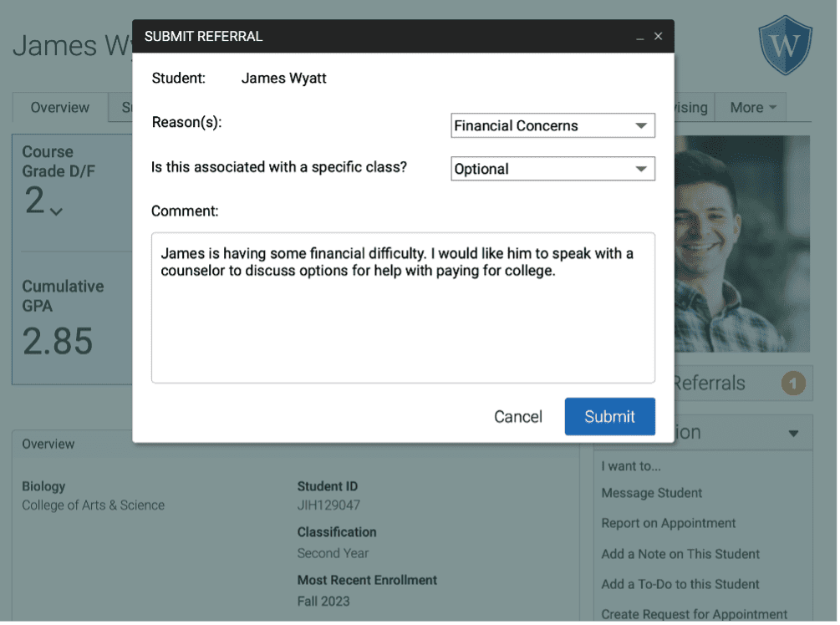Click the Overview section heading below stats

pos(48,444)
